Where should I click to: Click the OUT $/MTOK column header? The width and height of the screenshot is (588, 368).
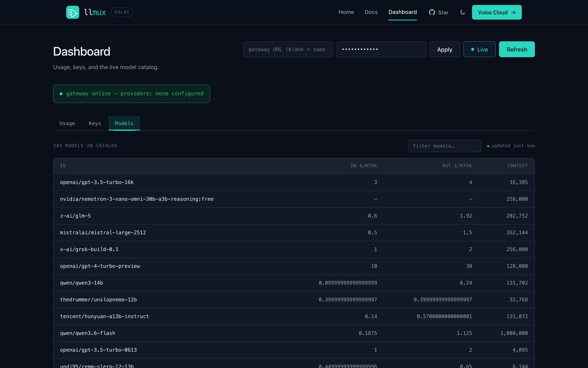coord(457,166)
